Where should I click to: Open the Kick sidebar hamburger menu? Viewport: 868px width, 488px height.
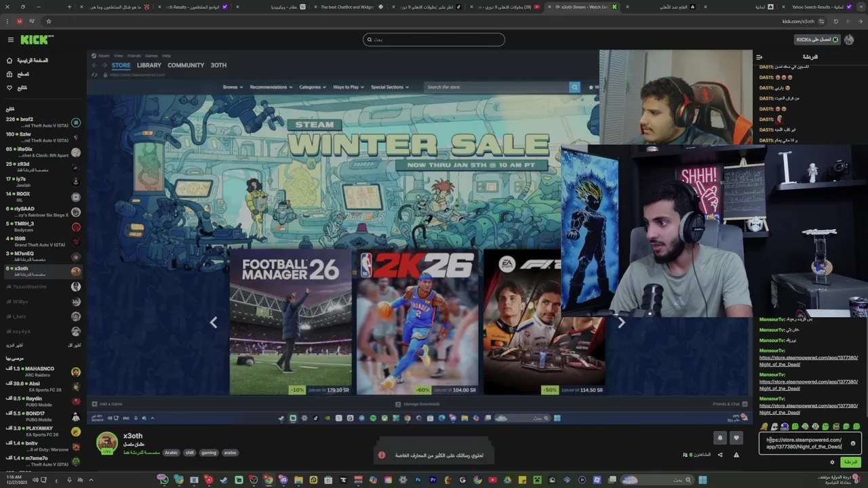(x=10, y=40)
